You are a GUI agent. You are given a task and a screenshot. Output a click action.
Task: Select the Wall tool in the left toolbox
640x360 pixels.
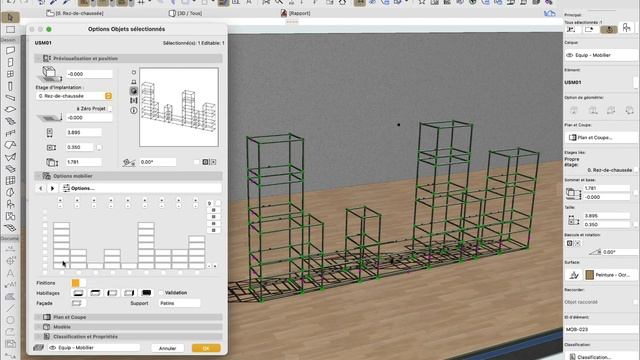point(10,50)
